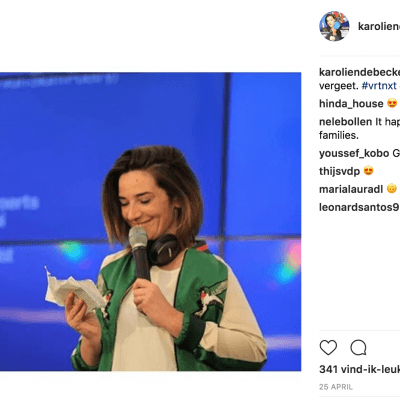Click the heart-eyes emoji by thijsvdp
The image size is (400, 400).
[x=368, y=171]
